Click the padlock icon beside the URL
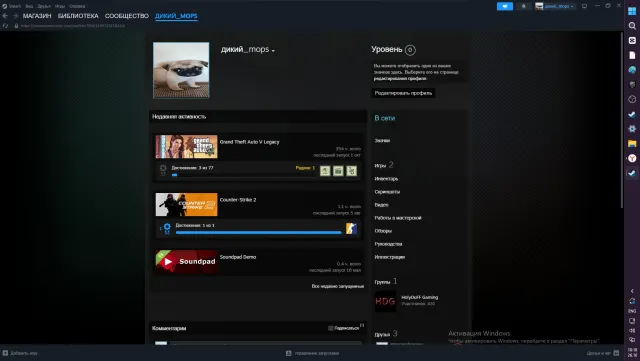This screenshot has width=640, height=361. pyautogui.click(x=16, y=26)
